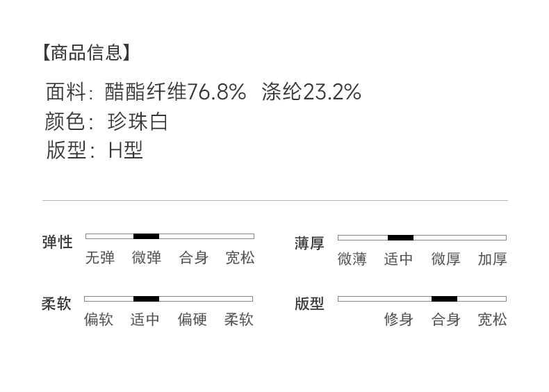Select the H型 fit value
The image size is (549, 392).
[125, 150]
